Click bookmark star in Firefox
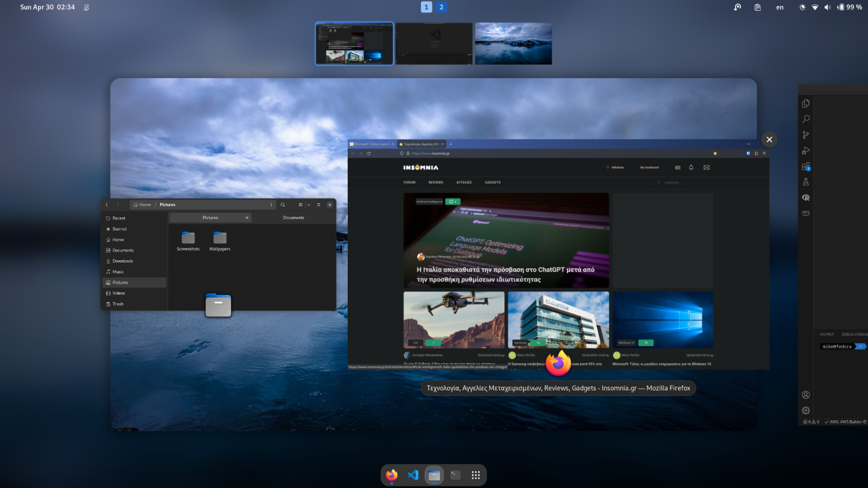This screenshot has width=868, height=488. pyautogui.click(x=715, y=153)
